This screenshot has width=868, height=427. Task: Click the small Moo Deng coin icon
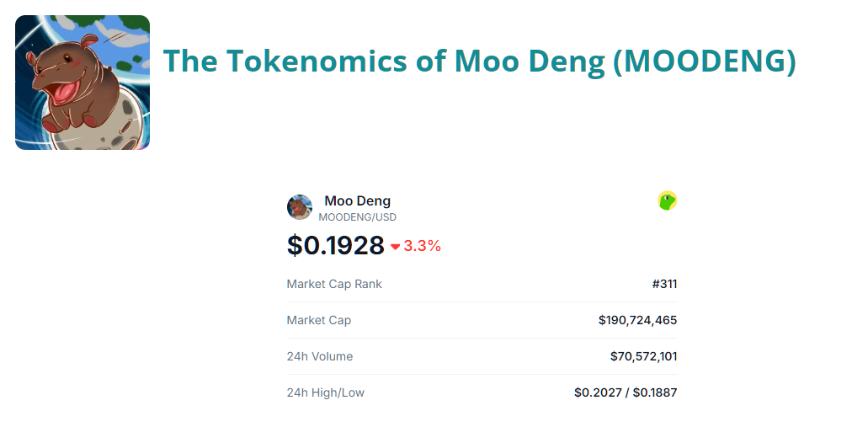(x=299, y=206)
